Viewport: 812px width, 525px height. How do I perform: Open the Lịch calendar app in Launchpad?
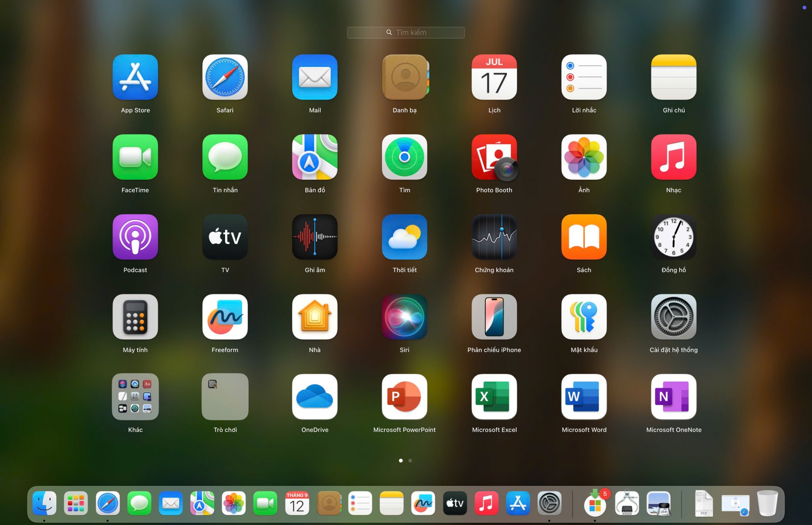tap(494, 77)
